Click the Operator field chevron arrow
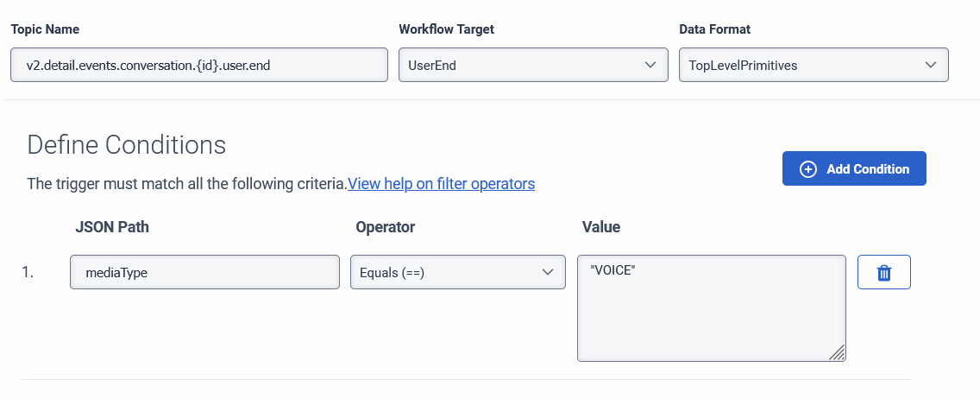The image size is (980, 399). point(547,272)
